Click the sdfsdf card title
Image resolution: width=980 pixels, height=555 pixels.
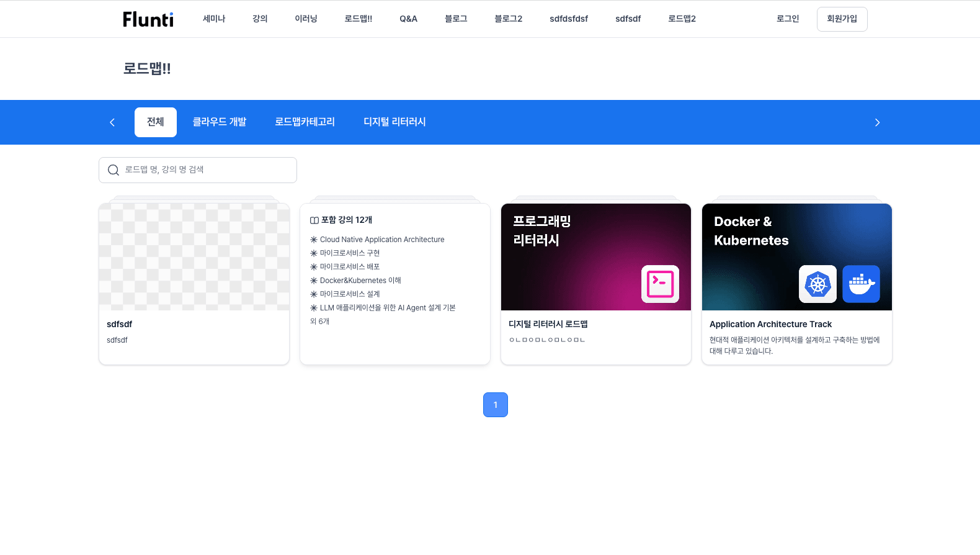click(119, 324)
